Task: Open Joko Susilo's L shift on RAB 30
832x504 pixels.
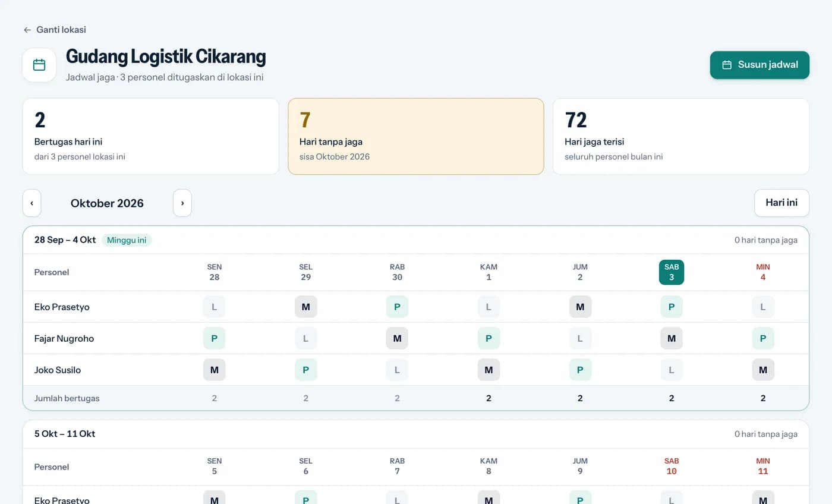Action: [397, 370]
